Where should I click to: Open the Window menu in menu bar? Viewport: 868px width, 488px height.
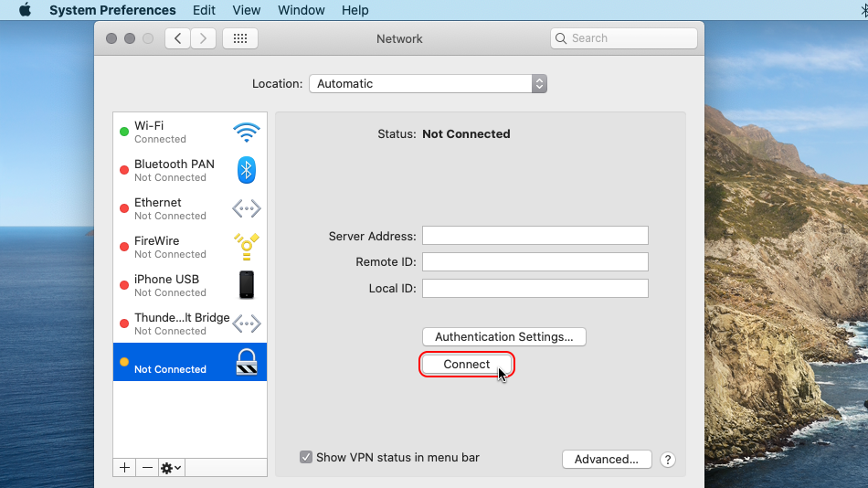pyautogui.click(x=301, y=10)
